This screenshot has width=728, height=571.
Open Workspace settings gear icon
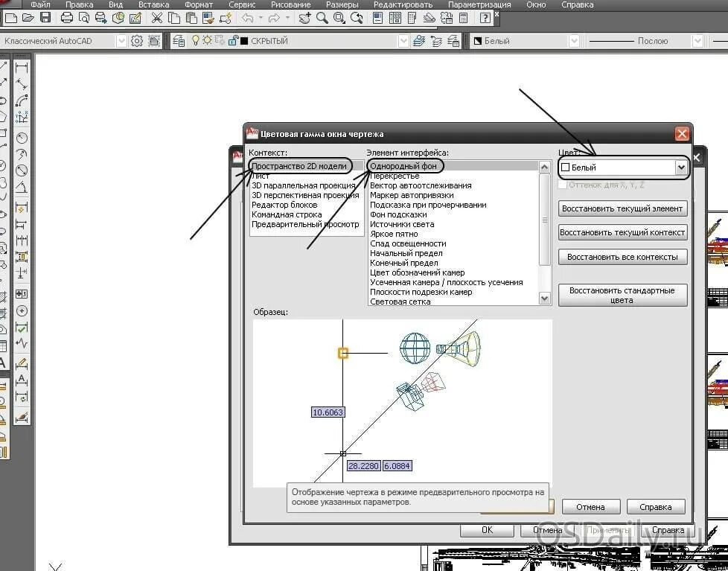[136, 41]
